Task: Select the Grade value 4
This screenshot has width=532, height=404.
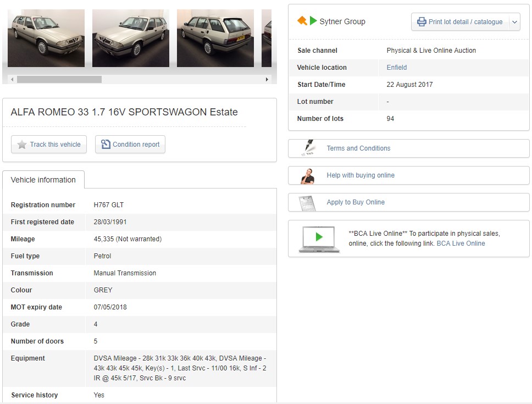Action: click(x=95, y=324)
